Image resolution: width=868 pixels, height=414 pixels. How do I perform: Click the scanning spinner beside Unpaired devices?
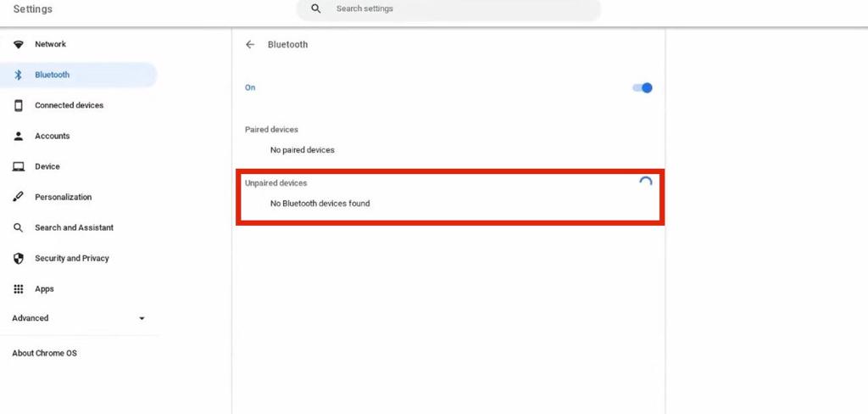(645, 182)
